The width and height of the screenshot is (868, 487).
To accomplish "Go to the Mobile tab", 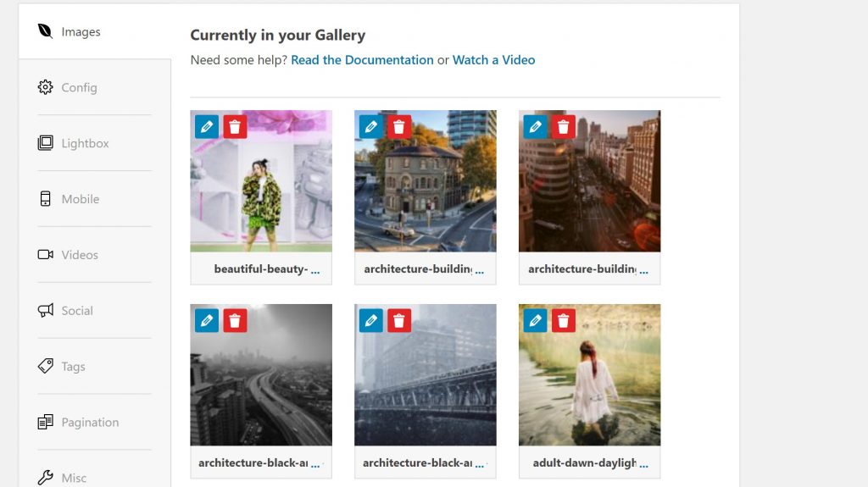I will (x=80, y=199).
